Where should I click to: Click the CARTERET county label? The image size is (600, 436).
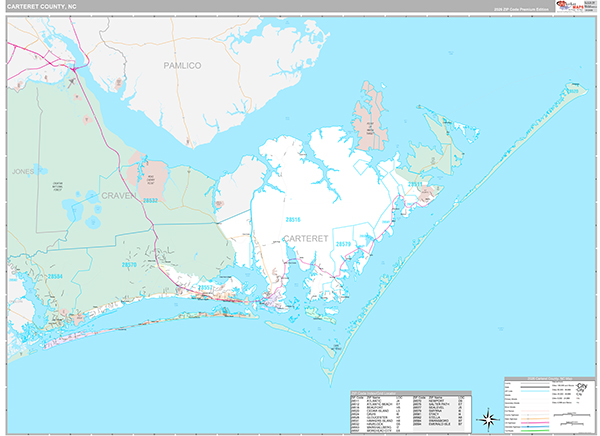coord(305,238)
